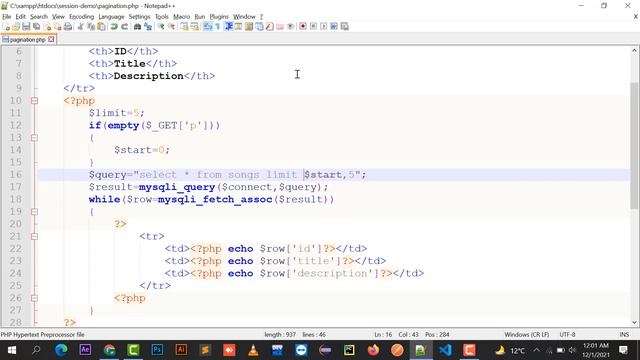Toggle the indent guide display
Image resolution: width=640 pixels, height=360 pixels.
(x=228, y=27)
